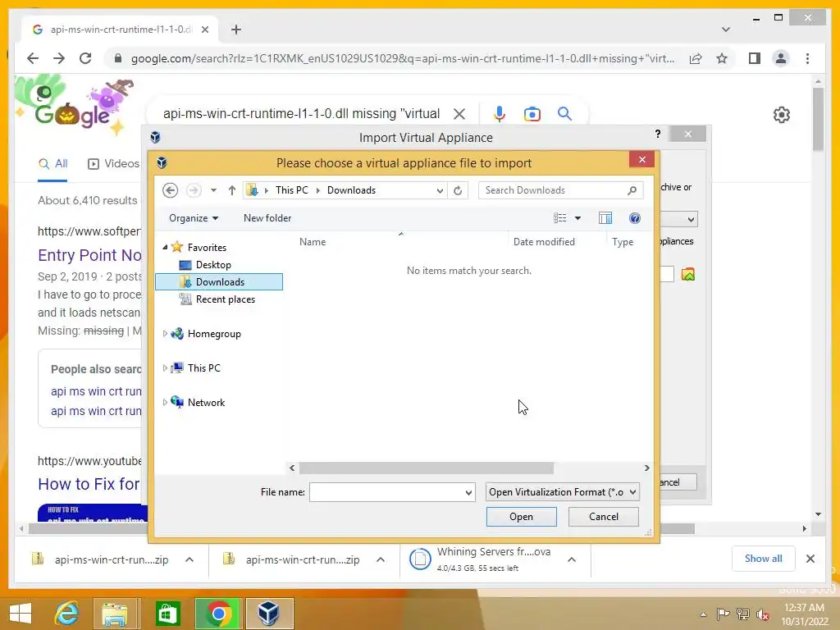Image resolution: width=840 pixels, height=630 pixels.
Task: Click the share page icon in Chrome
Action: 696,58
